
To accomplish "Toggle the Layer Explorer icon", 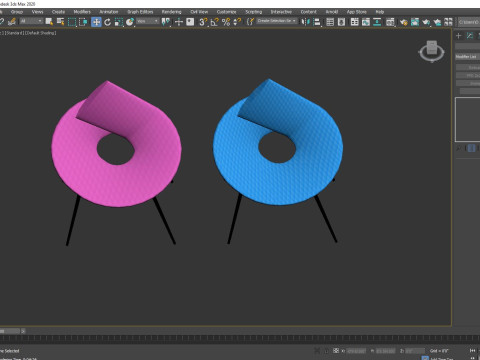I will click(x=341, y=22).
